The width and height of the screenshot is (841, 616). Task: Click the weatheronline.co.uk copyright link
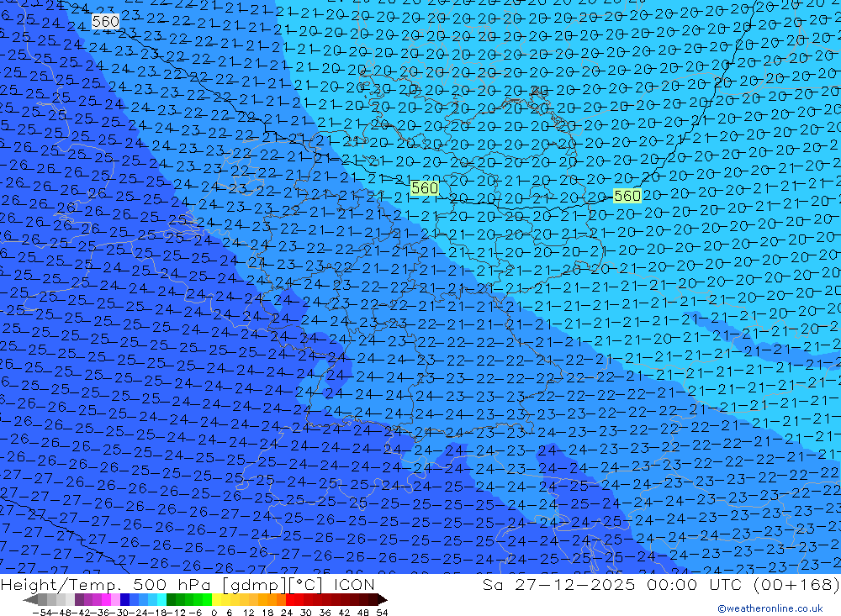770,608
